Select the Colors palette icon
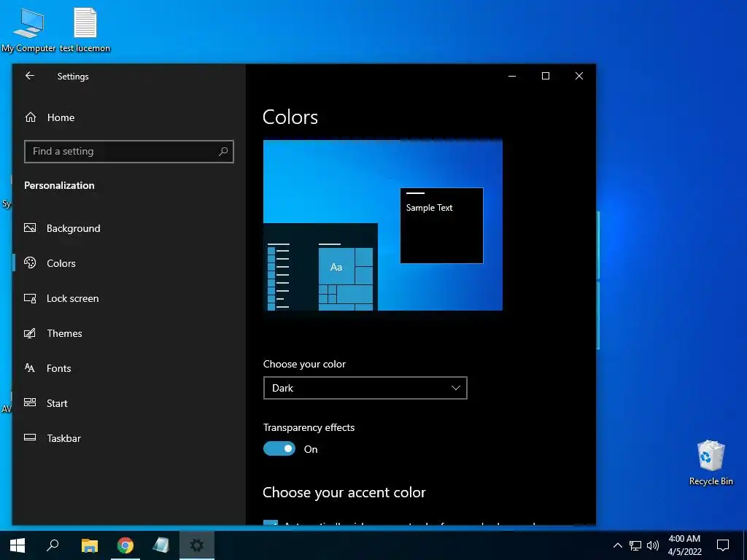The height and width of the screenshot is (560, 747). pyautogui.click(x=30, y=262)
